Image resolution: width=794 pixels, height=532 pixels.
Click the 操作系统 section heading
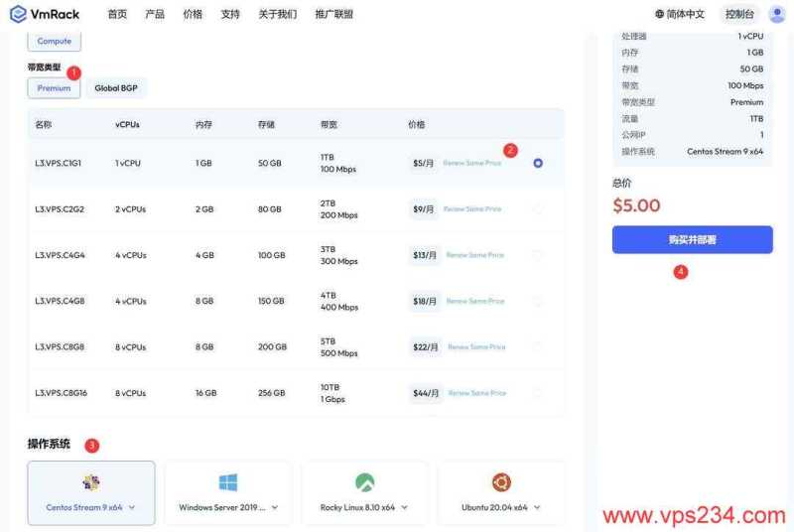coord(49,444)
